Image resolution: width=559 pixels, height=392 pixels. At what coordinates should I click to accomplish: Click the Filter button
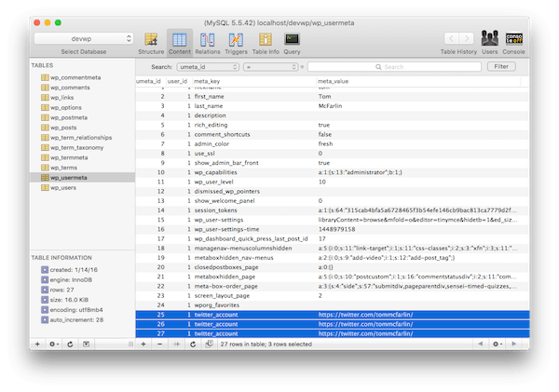pyautogui.click(x=501, y=67)
